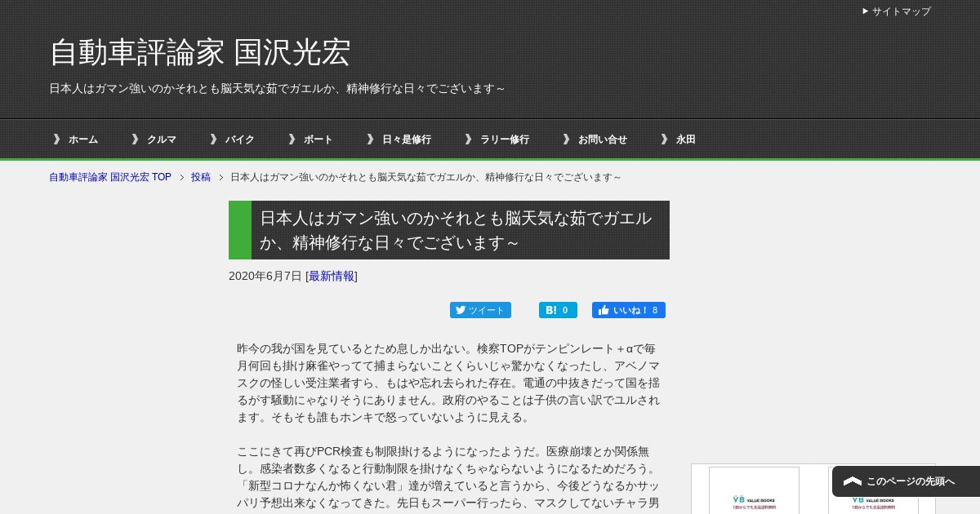This screenshot has width=980, height=514.
Task: Click the このページの先頭へ button
Action: click(906, 481)
